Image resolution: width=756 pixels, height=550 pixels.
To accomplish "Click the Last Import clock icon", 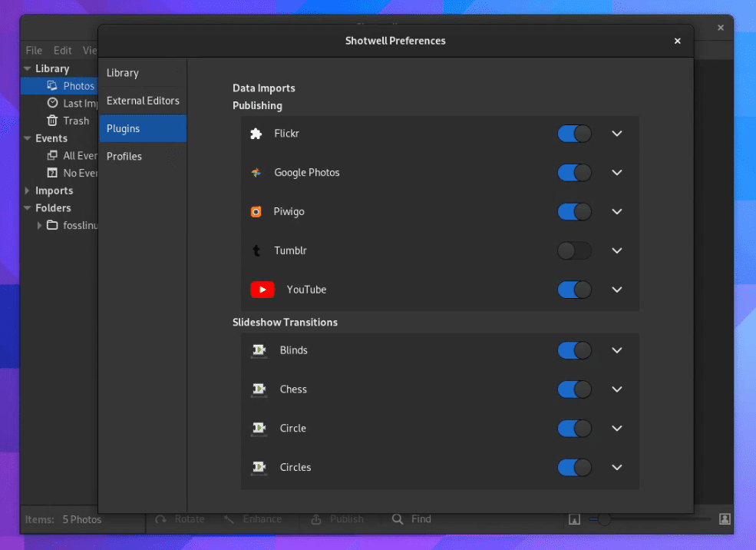I will click(52, 103).
